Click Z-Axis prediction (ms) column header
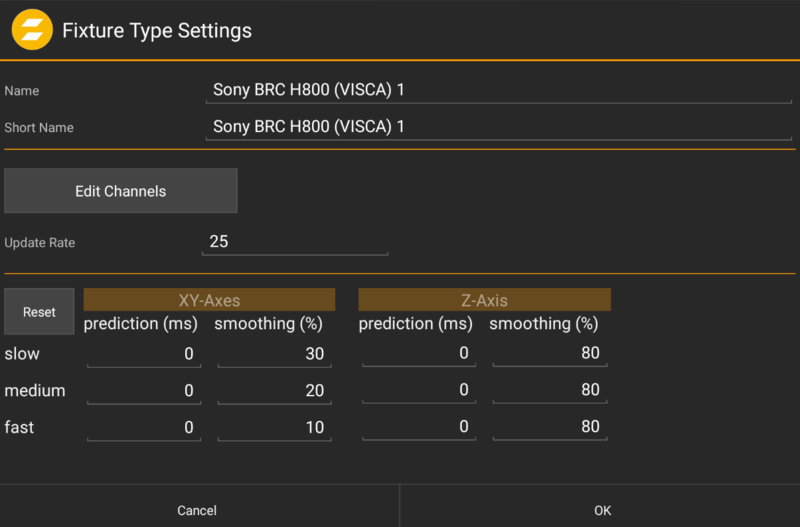The width and height of the screenshot is (800, 527). tap(416, 323)
